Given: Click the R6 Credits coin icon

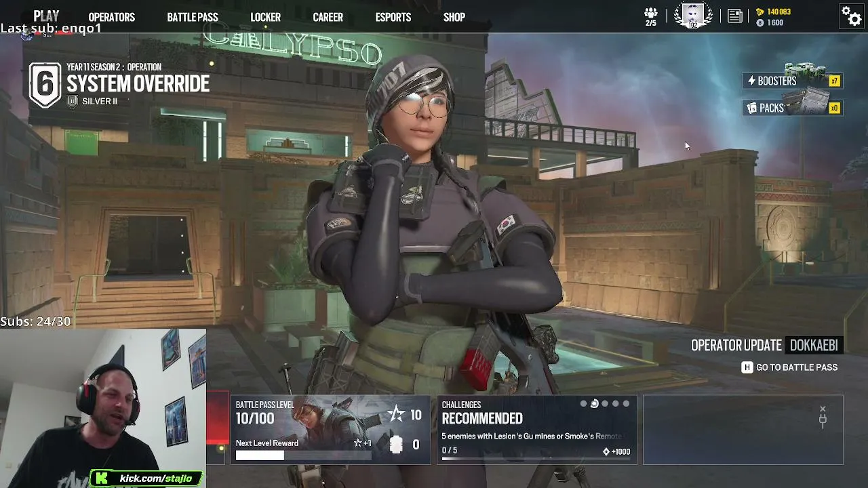Looking at the screenshot, I should [x=760, y=23].
